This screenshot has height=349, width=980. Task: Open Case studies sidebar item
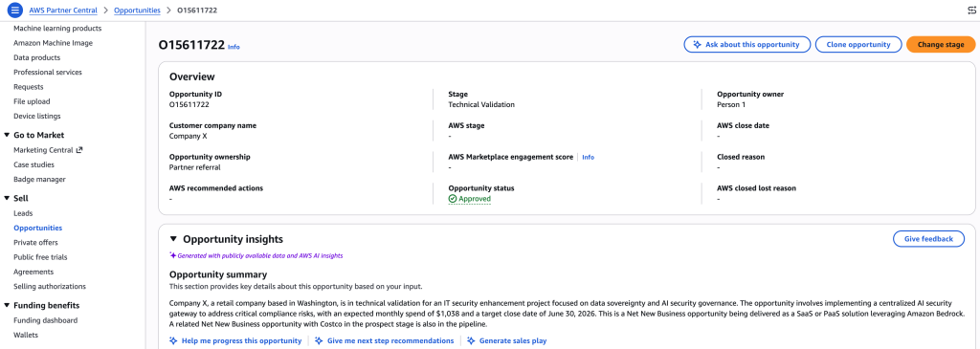click(33, 164)
